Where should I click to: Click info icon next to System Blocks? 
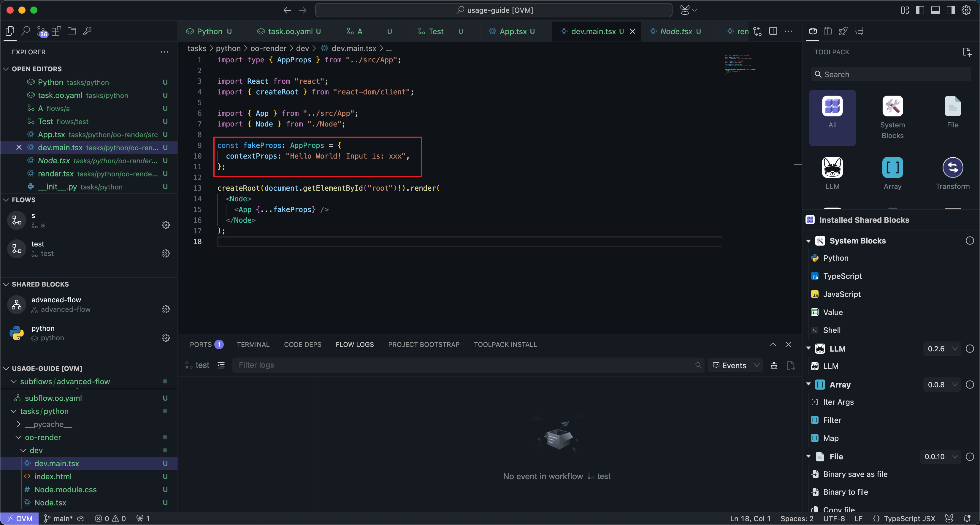pyautogui.click(x=969, y=241)
